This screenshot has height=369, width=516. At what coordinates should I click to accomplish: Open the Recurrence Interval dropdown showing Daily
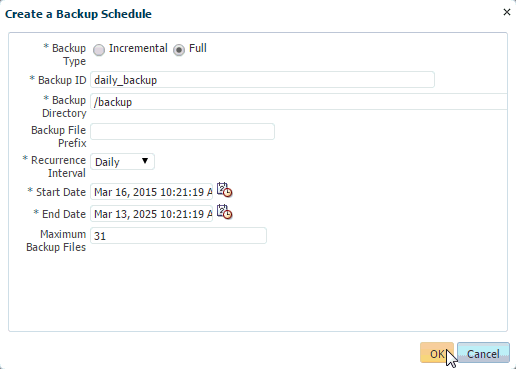(122, 162)
